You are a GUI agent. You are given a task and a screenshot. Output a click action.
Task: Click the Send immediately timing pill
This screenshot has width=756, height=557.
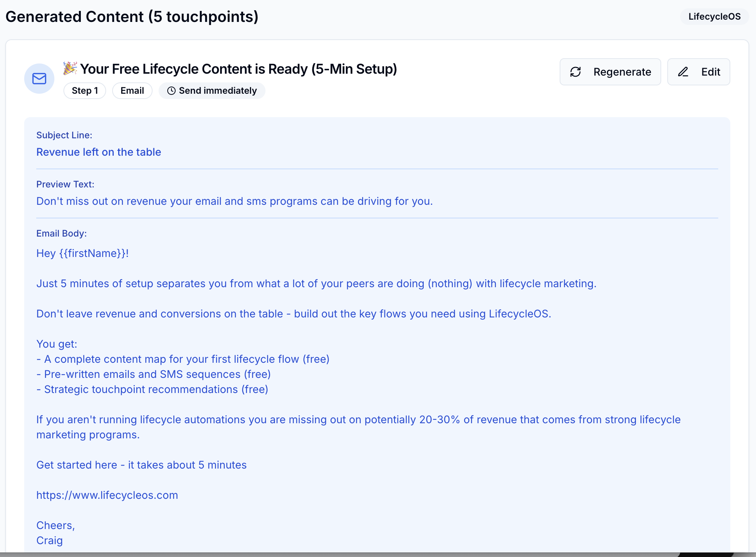click(218, 91)
